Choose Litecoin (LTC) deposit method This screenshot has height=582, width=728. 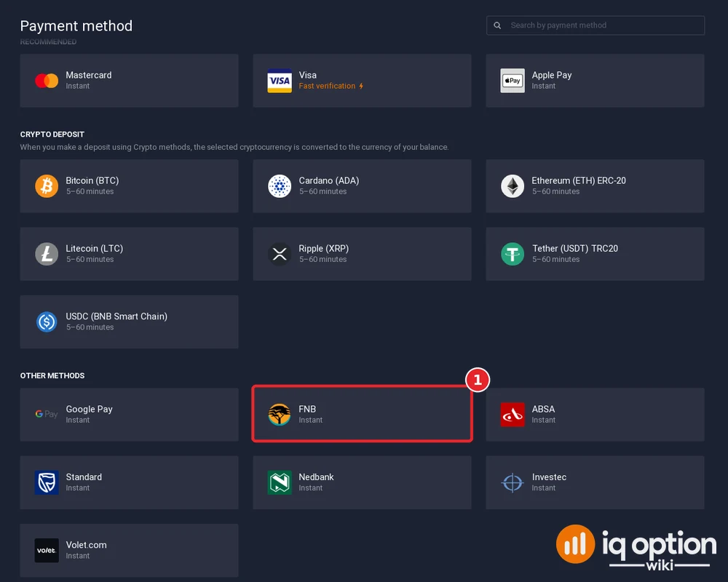point(129,254)
